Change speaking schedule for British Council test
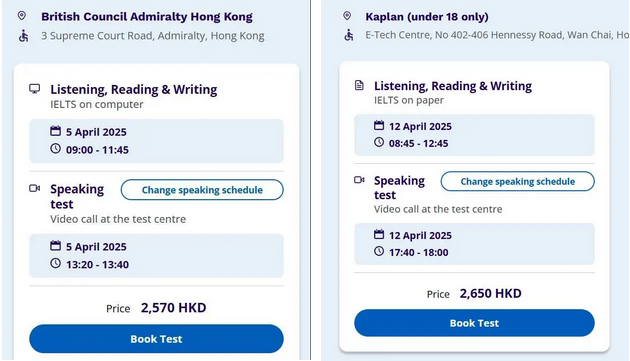The width and height of the screenshot is (630, 361). 202,190
